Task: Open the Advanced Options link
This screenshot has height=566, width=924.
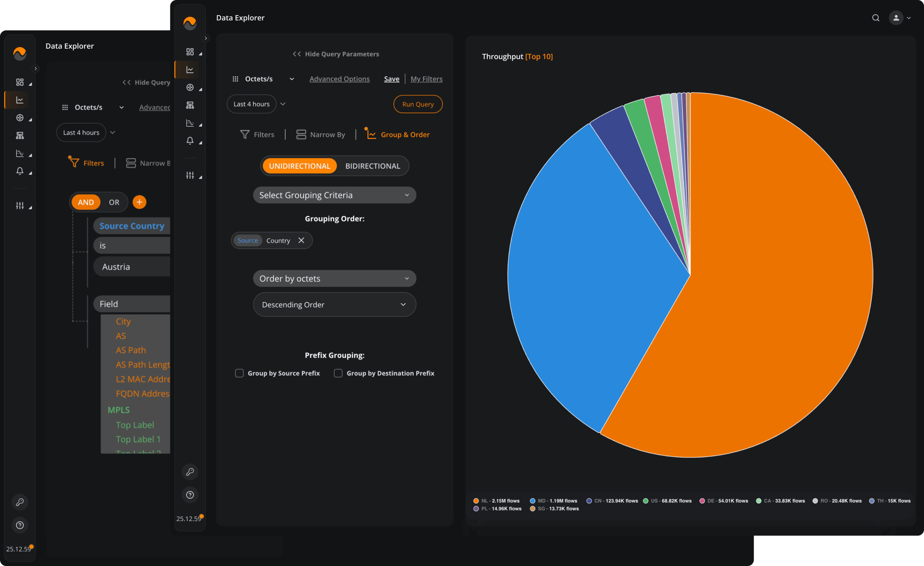Action: tap(339, 79)
